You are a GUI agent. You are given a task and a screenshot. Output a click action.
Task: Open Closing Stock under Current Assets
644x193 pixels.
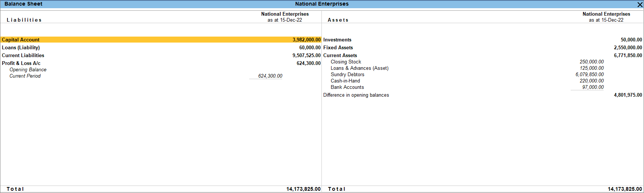pos(346,62)
